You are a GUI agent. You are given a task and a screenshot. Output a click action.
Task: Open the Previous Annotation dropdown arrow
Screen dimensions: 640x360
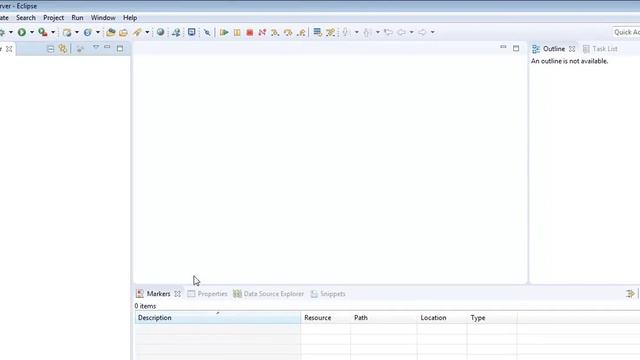(x=378, y=32)
